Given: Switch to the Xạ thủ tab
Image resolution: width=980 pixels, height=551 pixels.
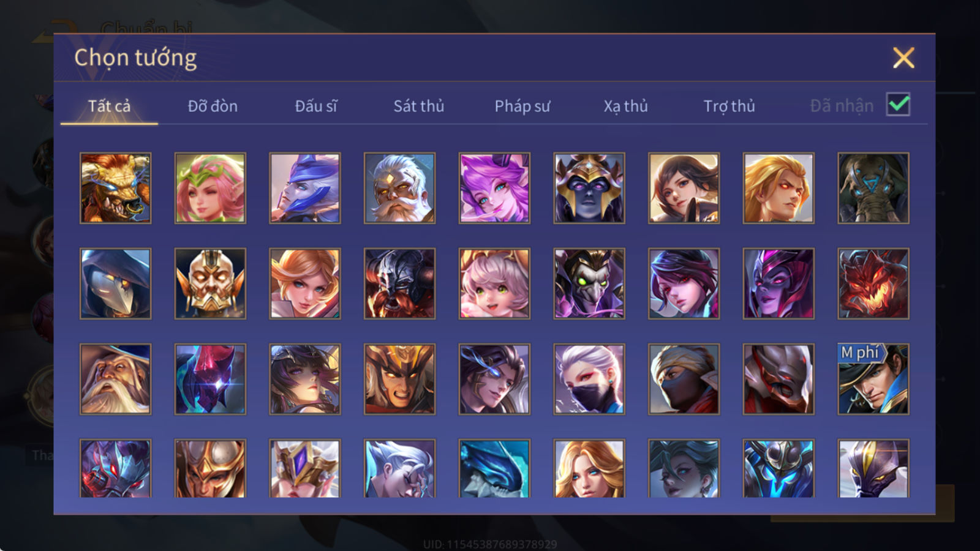Looking at the screenshot, I should click(x=625, y=106).
